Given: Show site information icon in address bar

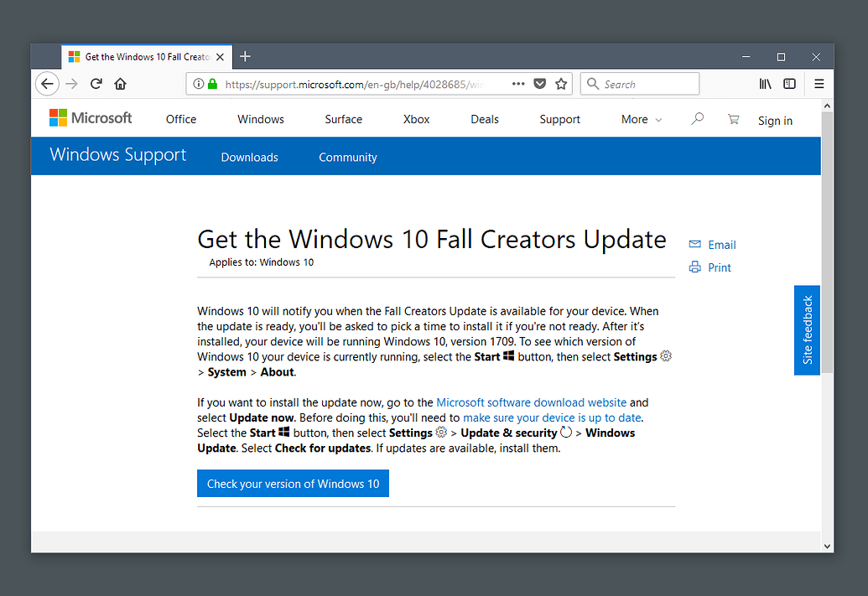Looking at the screenshot, I should pos(198,84).
